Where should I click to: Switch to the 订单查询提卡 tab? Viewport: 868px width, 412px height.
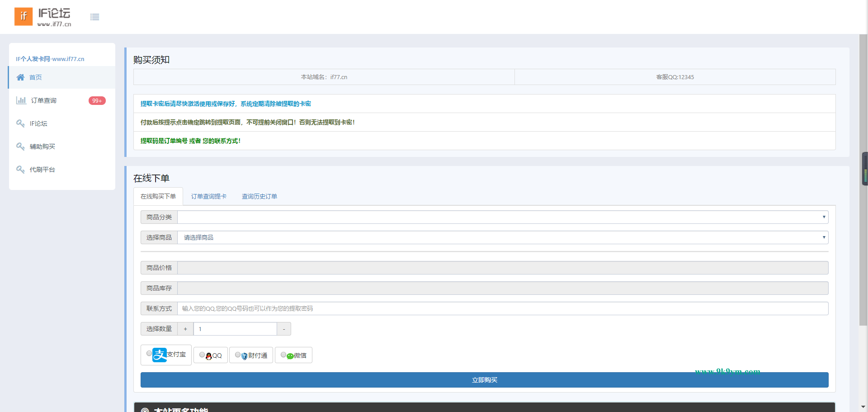(x=208, y=196)
